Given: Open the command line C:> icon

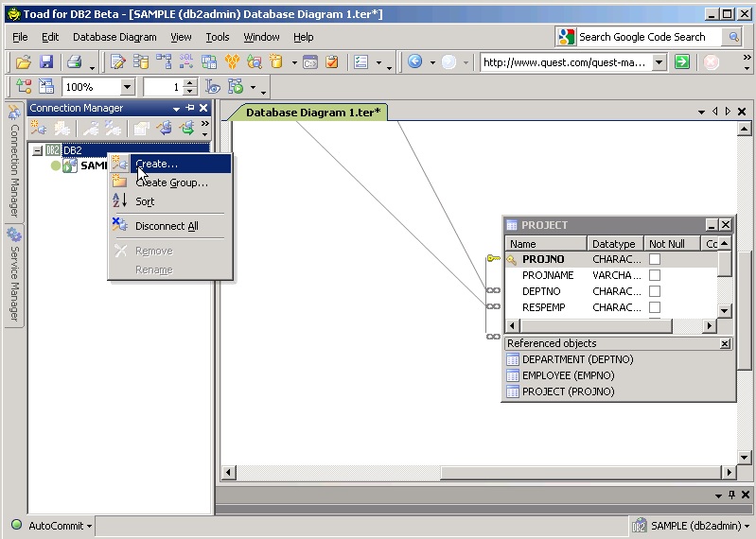Looking at the screenshot, I should click(310, 61).
